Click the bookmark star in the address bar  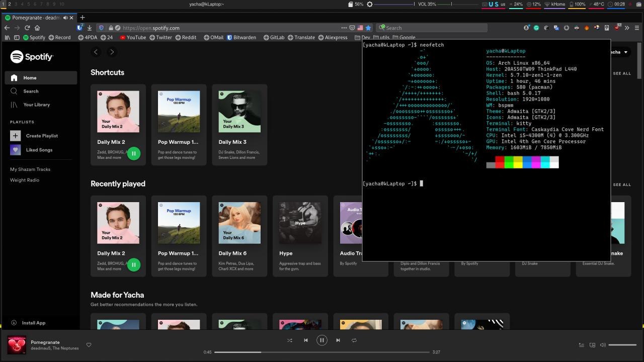pyautogui.click(x=368, y=28)
